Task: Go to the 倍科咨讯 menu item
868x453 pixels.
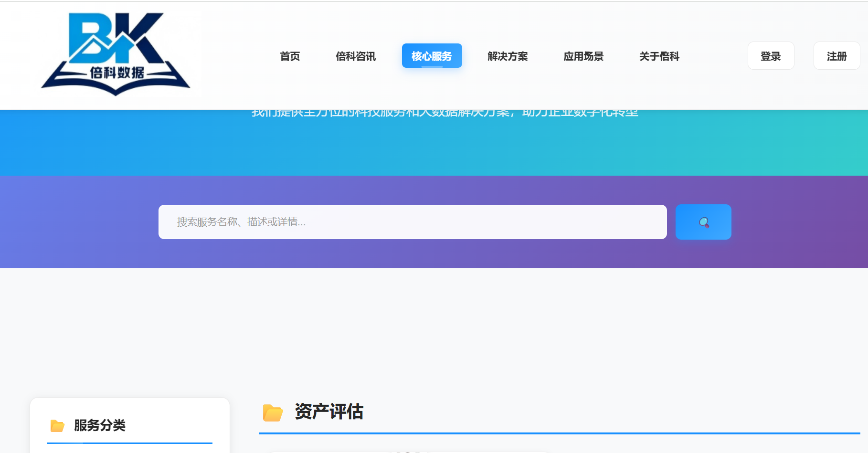Action: click(356, 56)
